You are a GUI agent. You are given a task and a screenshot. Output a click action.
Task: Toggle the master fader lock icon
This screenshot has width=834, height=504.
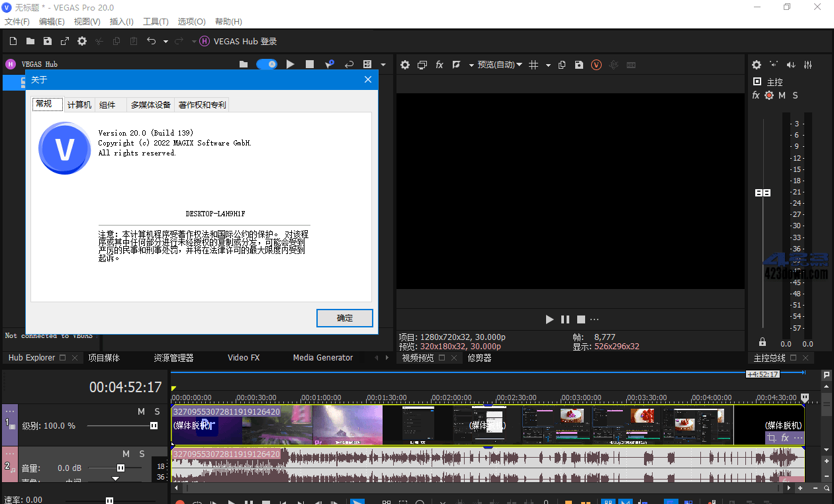pos(763,342)
